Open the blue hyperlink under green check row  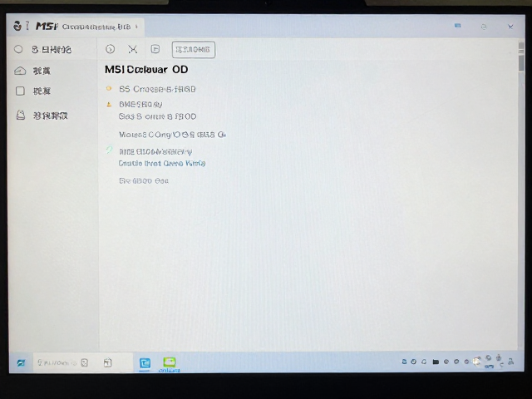(x=162, y=164)
